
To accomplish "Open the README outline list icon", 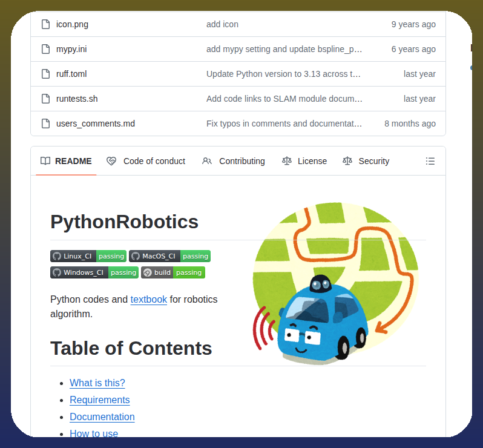I will (x=430, y=161).
